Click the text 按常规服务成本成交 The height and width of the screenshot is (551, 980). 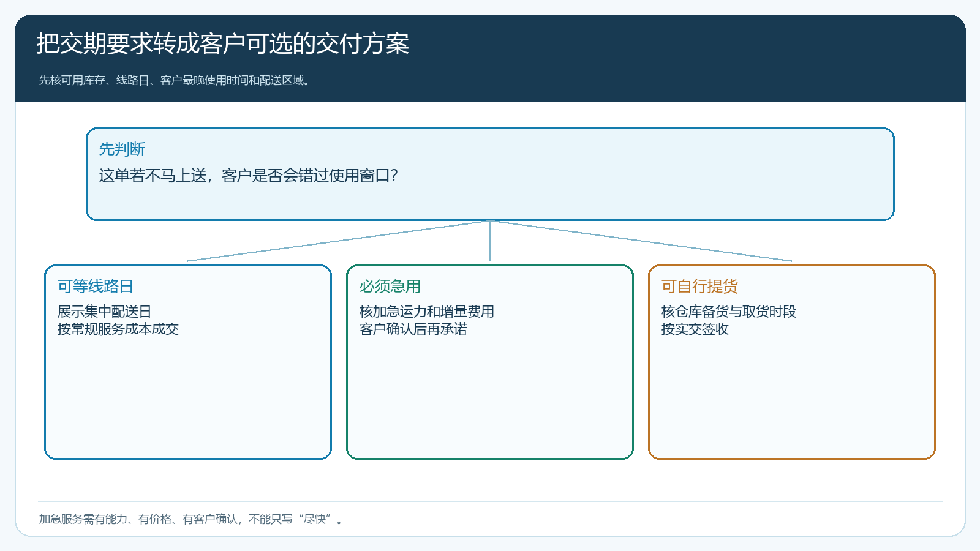118,329
